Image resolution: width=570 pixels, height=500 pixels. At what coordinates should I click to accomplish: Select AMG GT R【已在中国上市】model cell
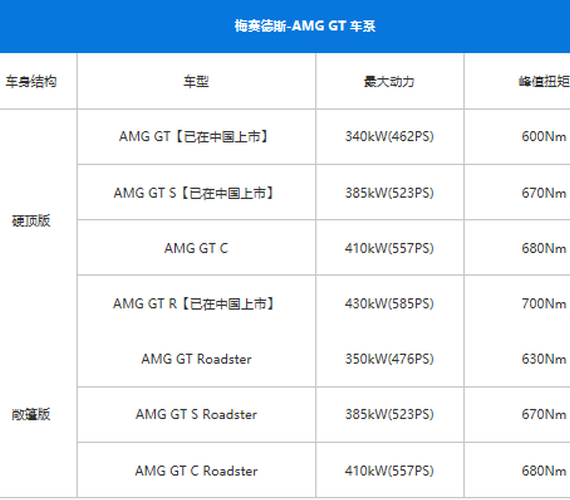(196, 303)
